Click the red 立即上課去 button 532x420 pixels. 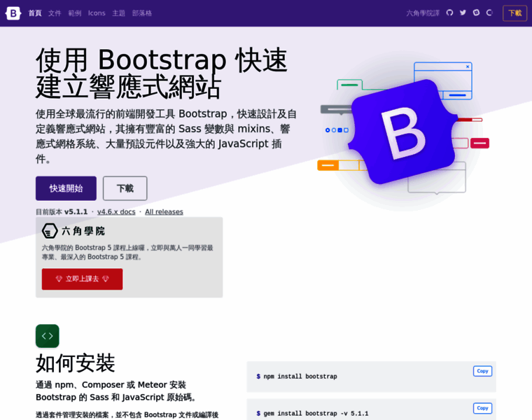(82, 279)
